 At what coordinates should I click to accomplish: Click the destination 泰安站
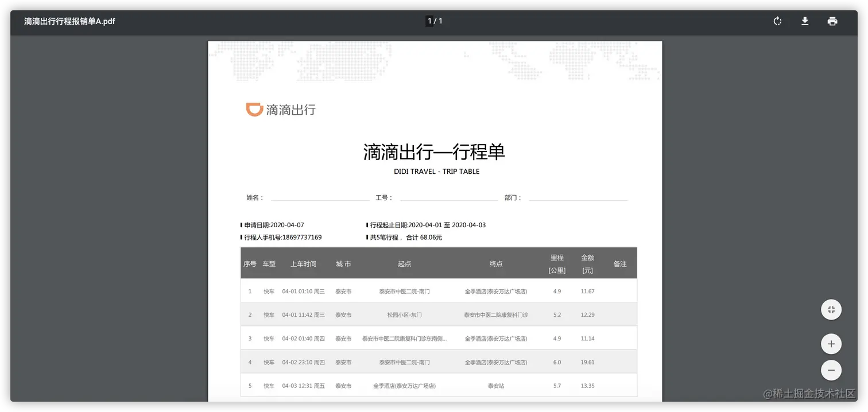point(496,386)
